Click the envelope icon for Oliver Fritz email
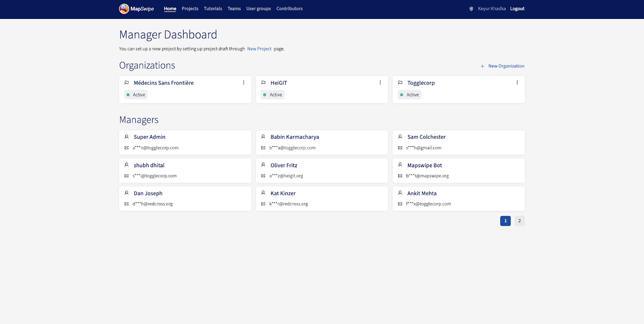The image size is (644, 324). pyautogui.click(x=263, y=176)
